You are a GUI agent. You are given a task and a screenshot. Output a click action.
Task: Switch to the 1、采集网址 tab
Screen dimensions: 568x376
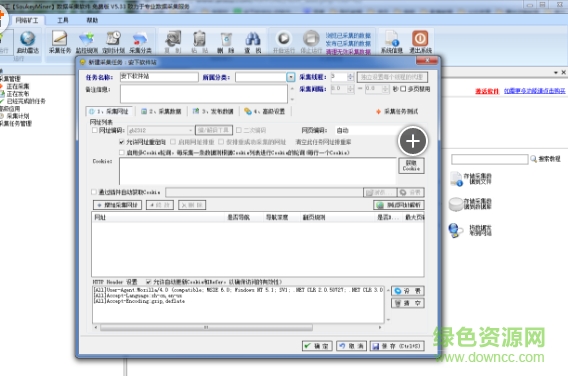[109, 112]
